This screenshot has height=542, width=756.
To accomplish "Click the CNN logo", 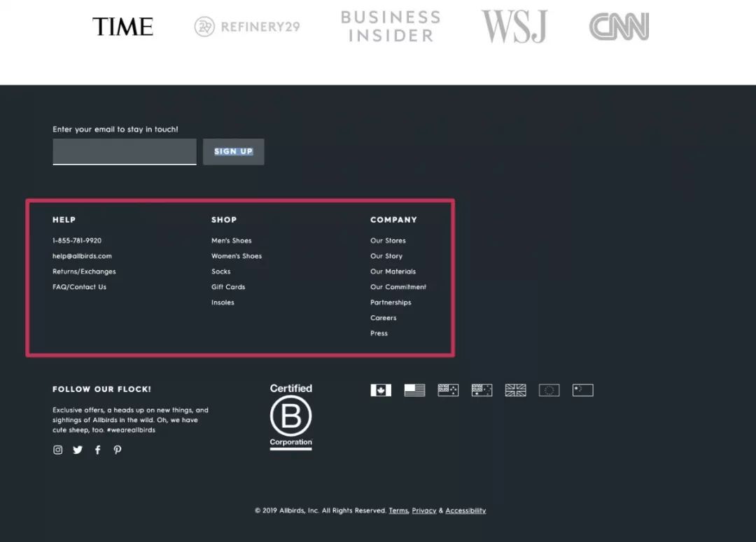I will pyautogui.click(x=618, y=27).
